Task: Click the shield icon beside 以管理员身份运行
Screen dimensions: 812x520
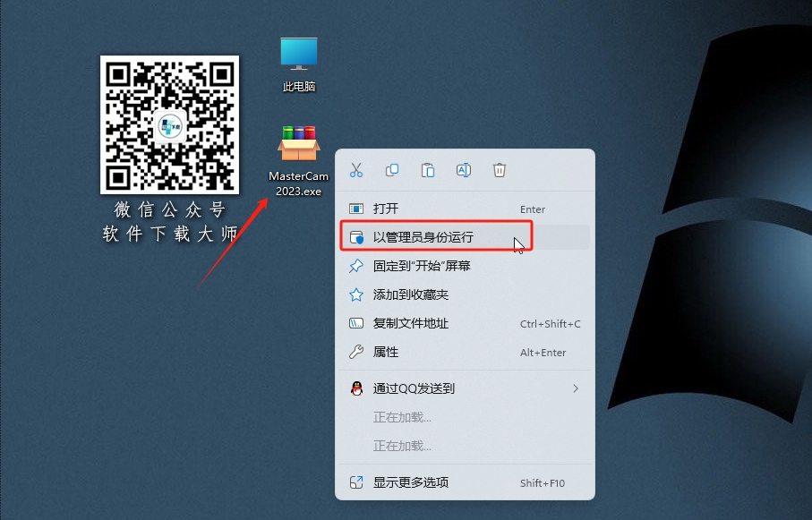Action: tap(356, 237)
